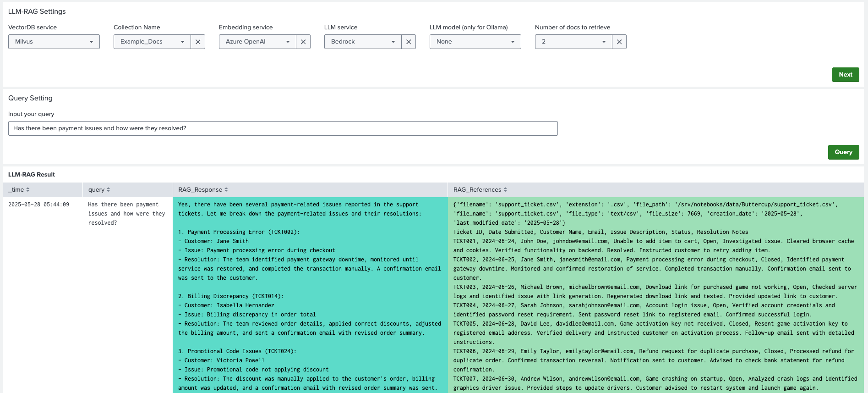Click the TCKT005 David Lee reference line
This screenshot has width=868, height=393.
(x=654, y=333)
